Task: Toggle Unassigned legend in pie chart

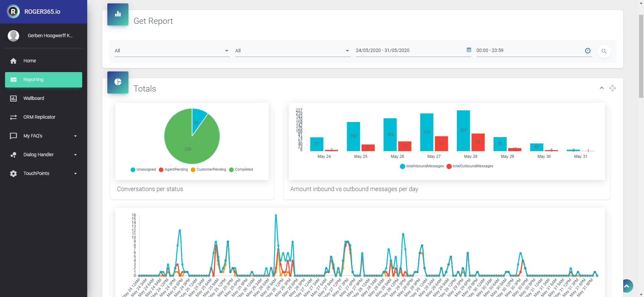Action: [x=143, y=170]
